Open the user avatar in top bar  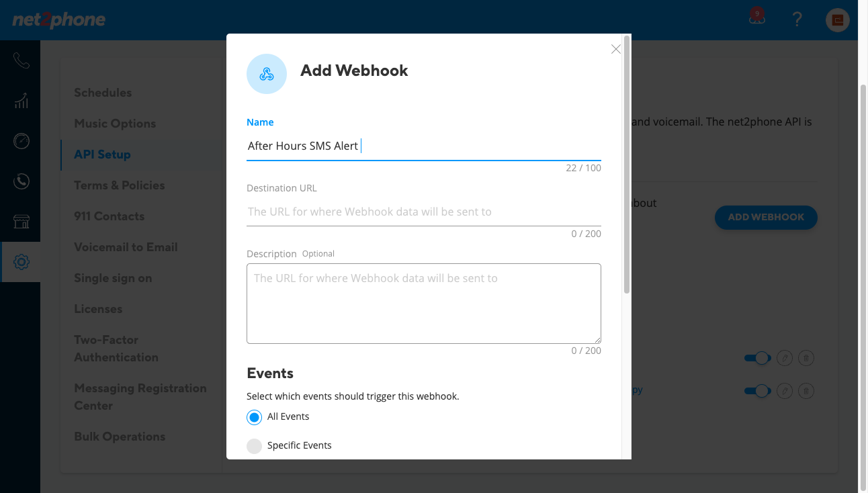coord(837,20)
